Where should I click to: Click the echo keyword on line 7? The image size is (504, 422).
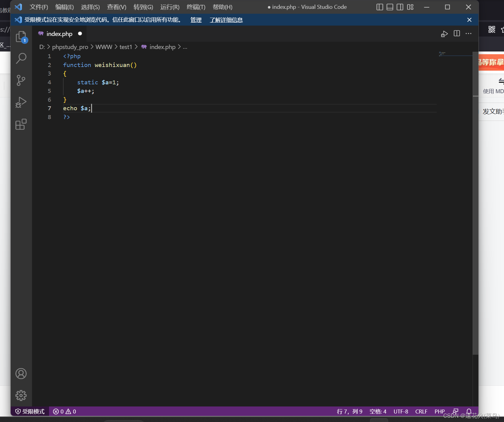click(x=70, y=108)
